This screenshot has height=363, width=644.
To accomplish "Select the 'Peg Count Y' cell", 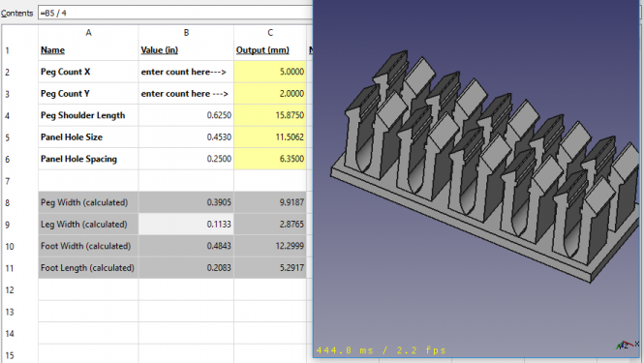I will point(88,94).
